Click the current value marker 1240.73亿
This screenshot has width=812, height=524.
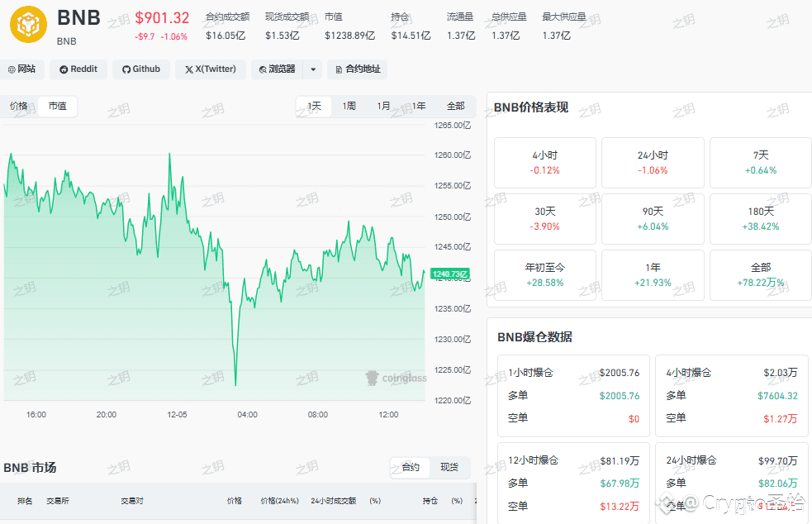[x=450, y=274]
